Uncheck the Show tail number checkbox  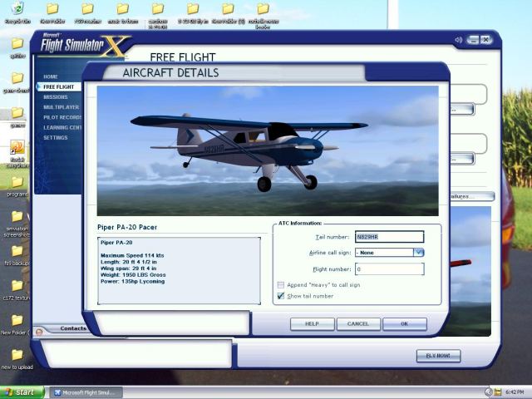(281, 296)
